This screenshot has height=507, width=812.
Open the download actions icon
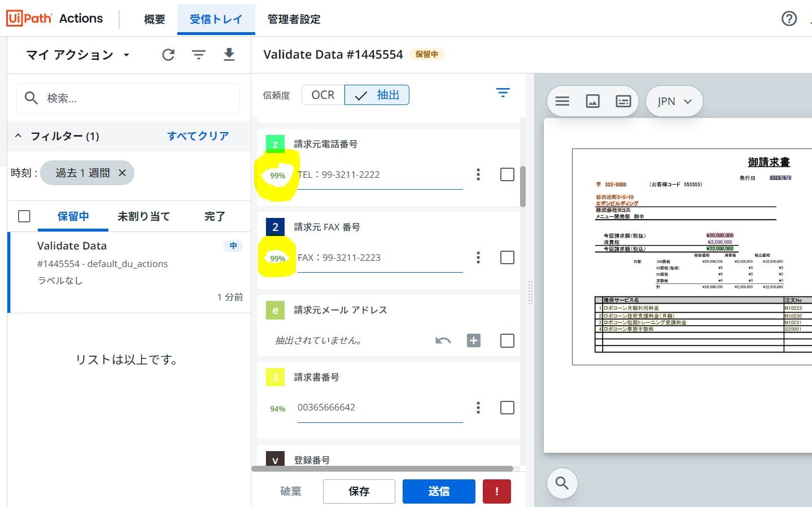coord(229,55)
